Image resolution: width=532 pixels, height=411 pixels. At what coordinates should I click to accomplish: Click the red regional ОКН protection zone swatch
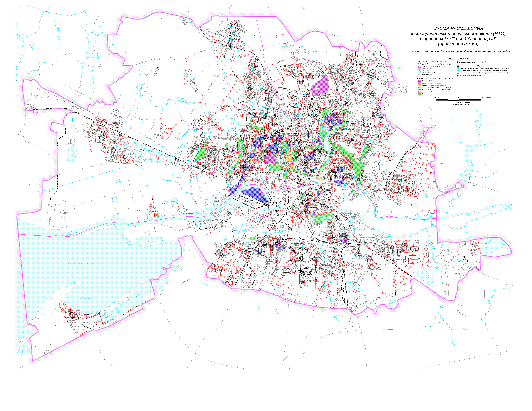tap(420, 92)
